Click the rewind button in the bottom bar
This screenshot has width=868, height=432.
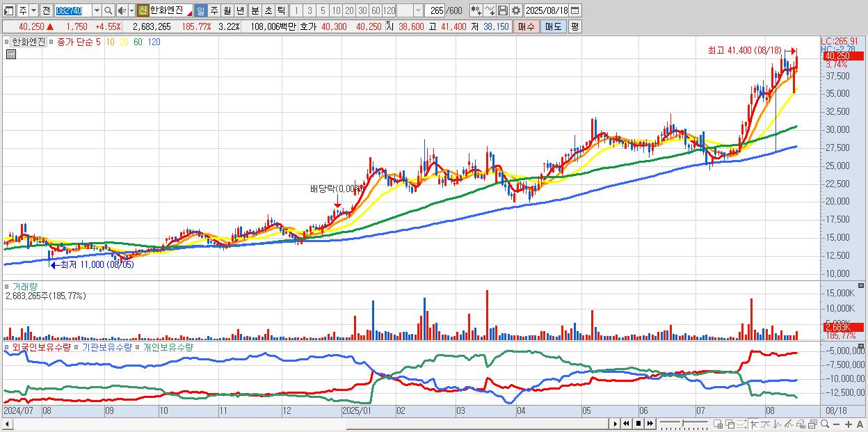coord(626,424)
